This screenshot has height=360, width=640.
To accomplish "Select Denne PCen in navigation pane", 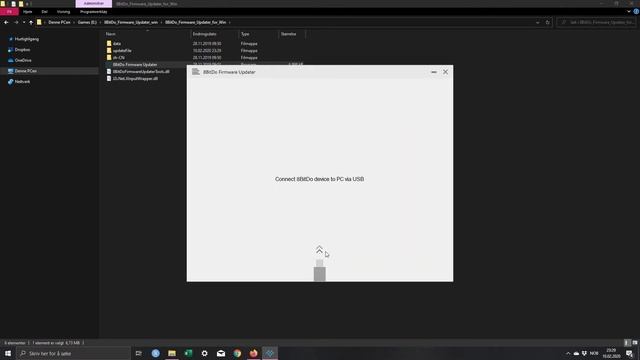I will coord(26,71).
